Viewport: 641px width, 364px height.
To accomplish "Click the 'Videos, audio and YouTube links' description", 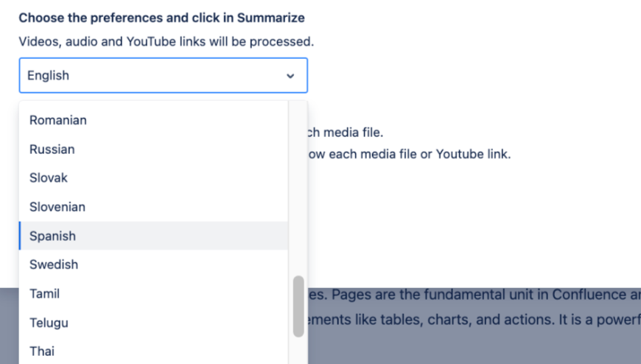I will pyautogui.click(x=167, y=41).
